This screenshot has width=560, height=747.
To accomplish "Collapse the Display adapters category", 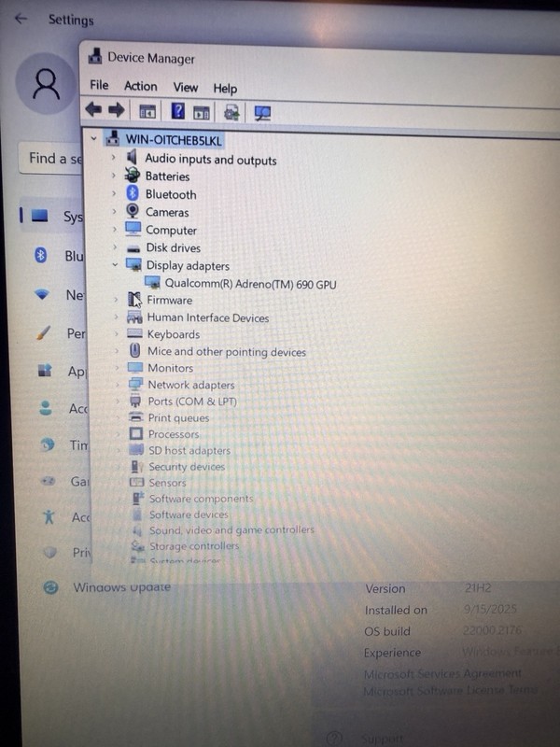I will [x=115, y=264].
